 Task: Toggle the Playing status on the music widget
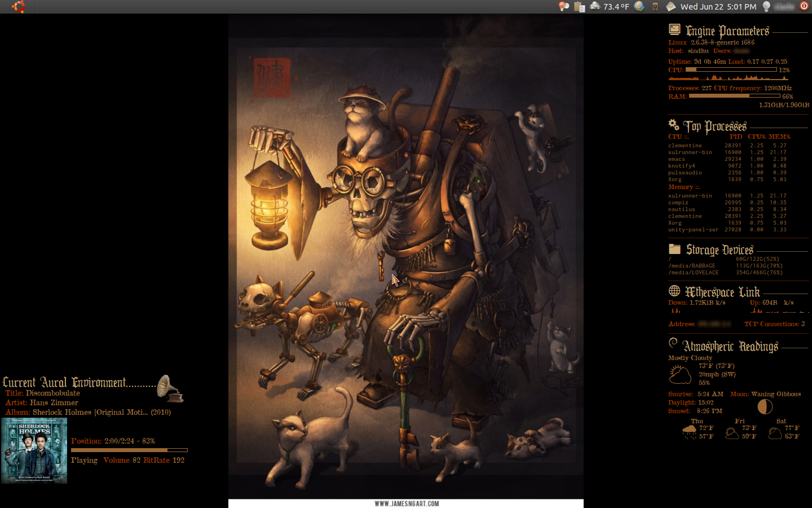[83, 460]
